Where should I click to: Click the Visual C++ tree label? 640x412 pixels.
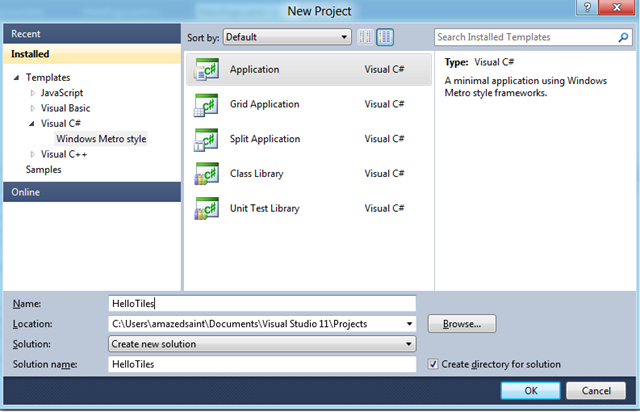point(64,154)
